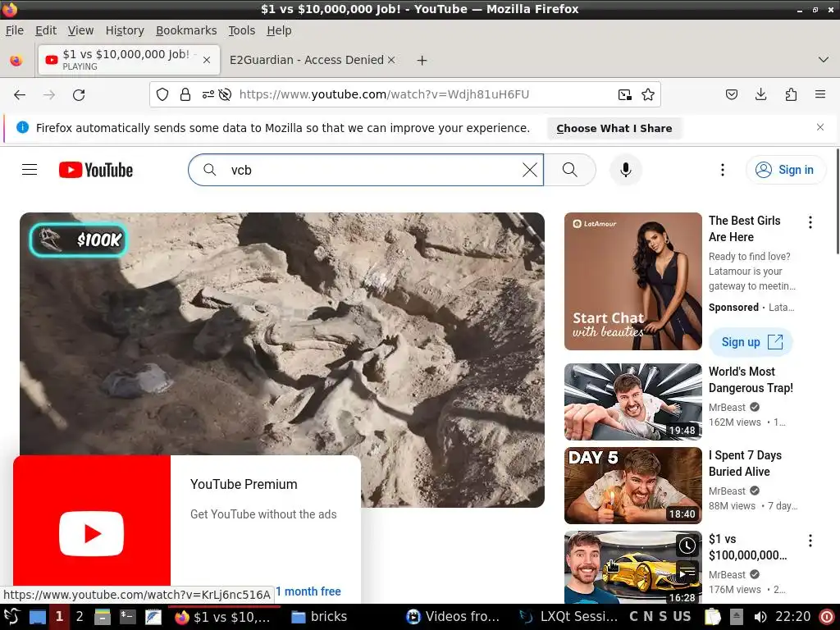Save page to Pocket
This screenshot has width=840, height=630.
(732, 95)
